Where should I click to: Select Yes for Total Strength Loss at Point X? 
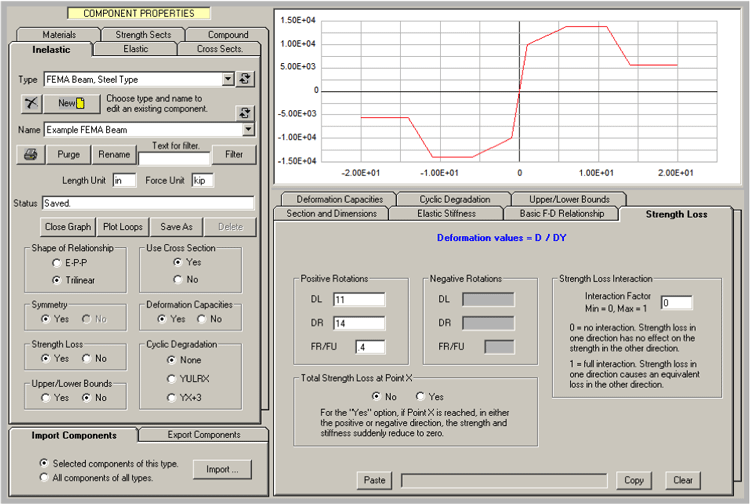click(x=421, y=395)
